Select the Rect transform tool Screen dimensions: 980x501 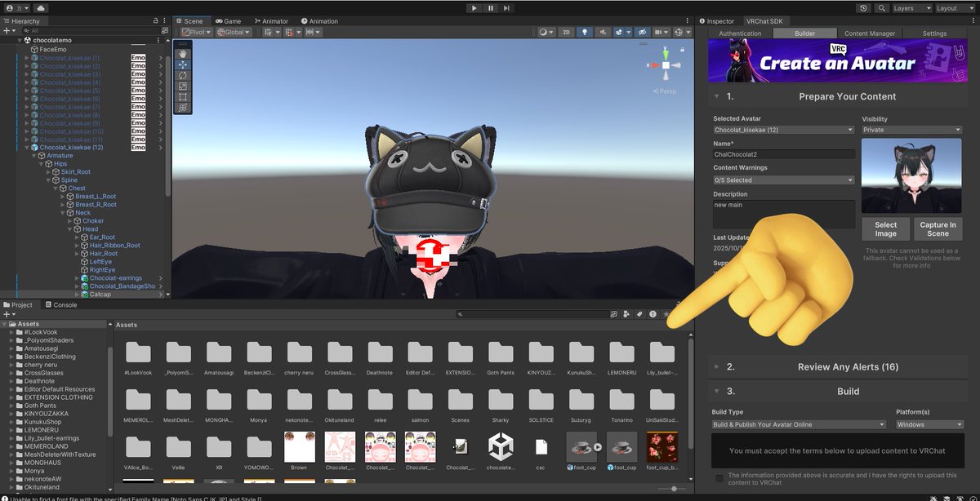coord(183,96)
